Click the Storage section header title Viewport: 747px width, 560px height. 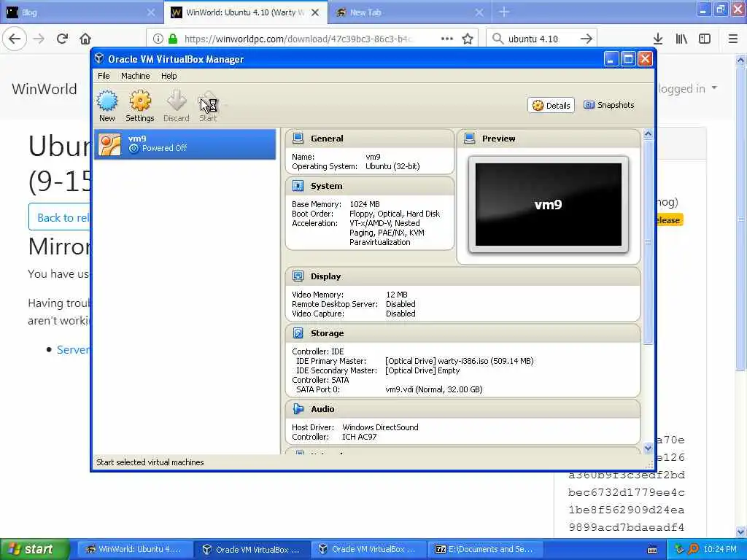[x=328, y=333]
